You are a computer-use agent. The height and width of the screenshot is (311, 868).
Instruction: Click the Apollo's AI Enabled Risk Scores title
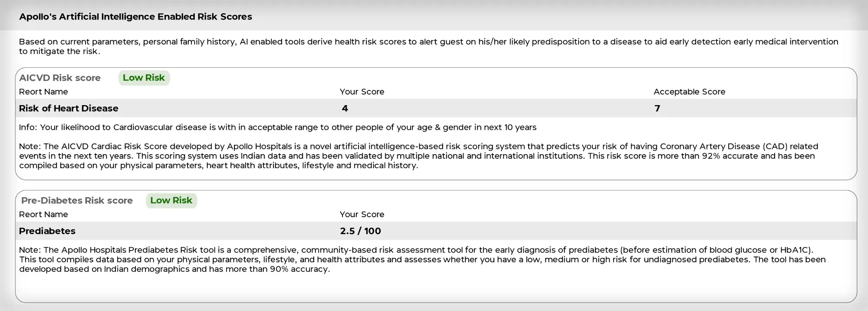[135, 17]
